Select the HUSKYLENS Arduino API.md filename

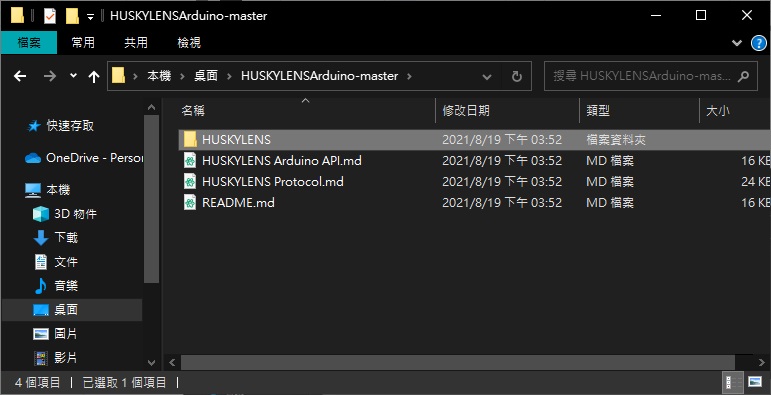282,160
